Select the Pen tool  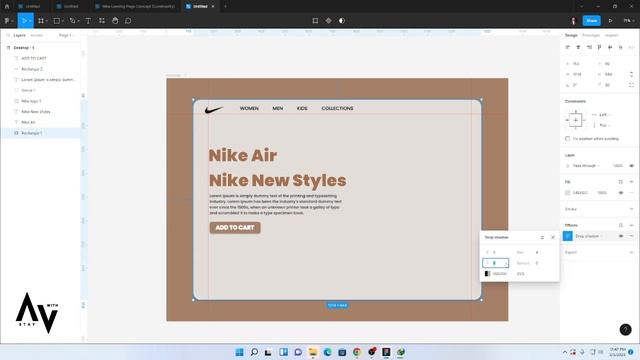point(72,20)
